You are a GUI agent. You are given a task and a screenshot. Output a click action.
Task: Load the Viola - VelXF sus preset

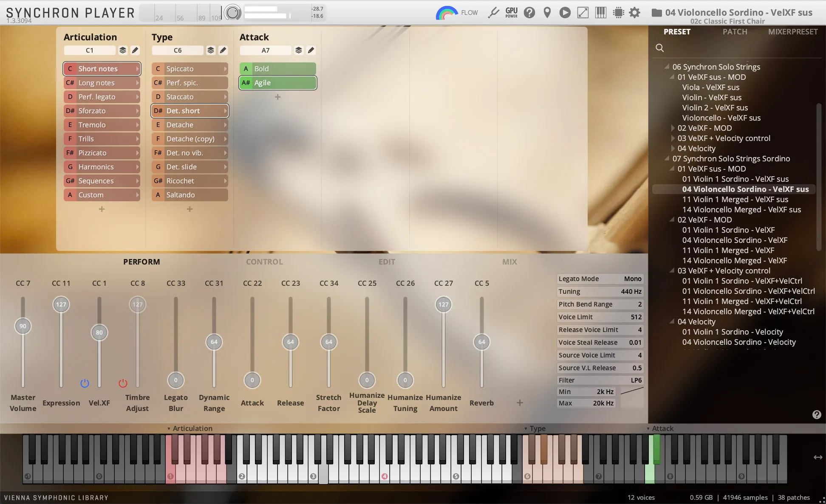coord(711,87)
